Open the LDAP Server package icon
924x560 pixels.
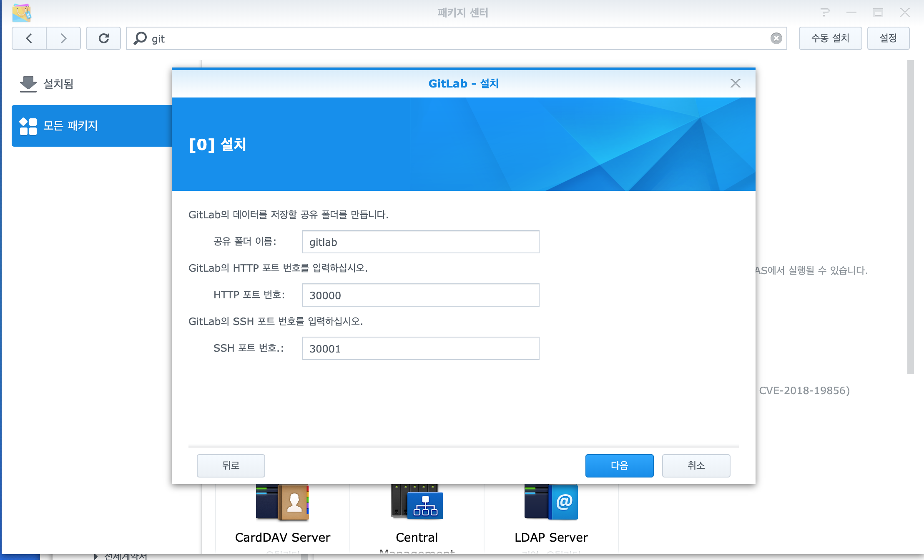551,502
